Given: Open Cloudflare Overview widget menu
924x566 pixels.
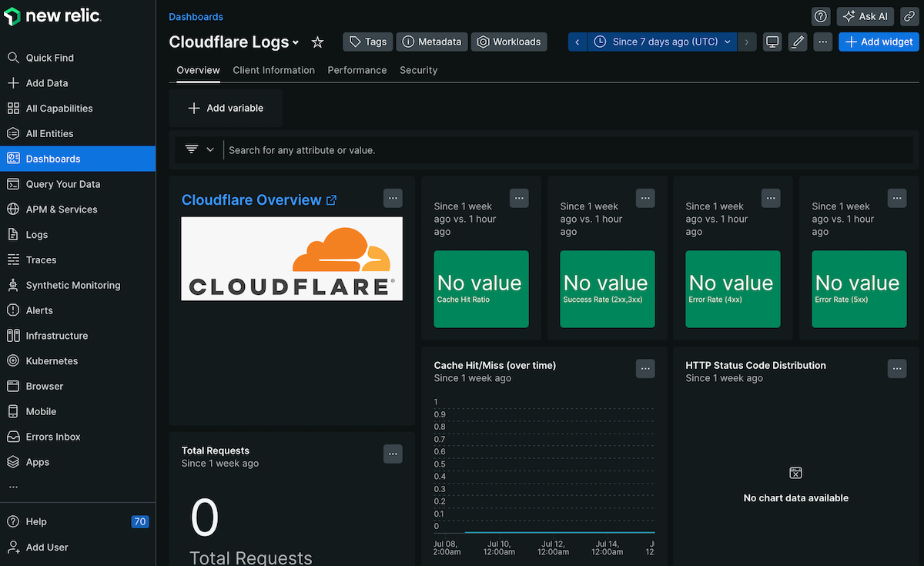Looking at the screenshot, I should [393, 198].
